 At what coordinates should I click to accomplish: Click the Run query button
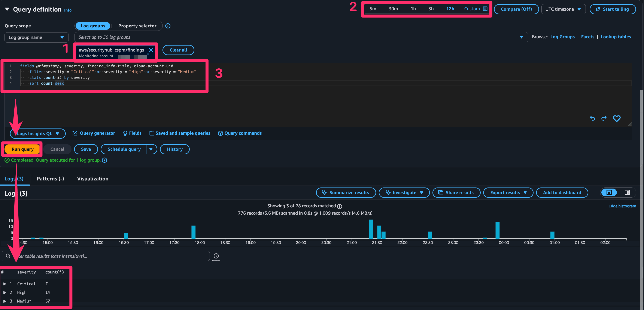tap(22, 149)
